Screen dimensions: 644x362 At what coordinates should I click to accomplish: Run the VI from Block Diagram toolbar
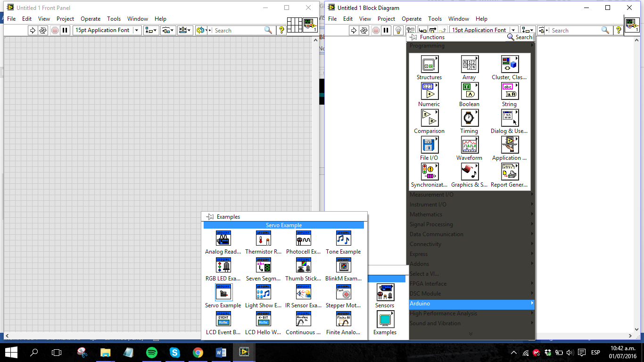click(x=353, y=30)
